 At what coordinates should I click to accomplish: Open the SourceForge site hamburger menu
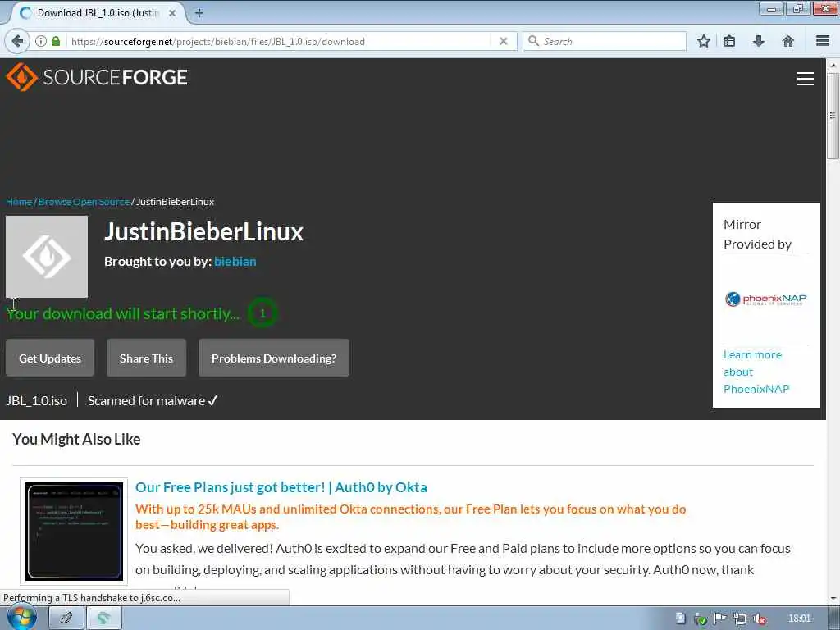pyautogui.click(x=806, y=79)
